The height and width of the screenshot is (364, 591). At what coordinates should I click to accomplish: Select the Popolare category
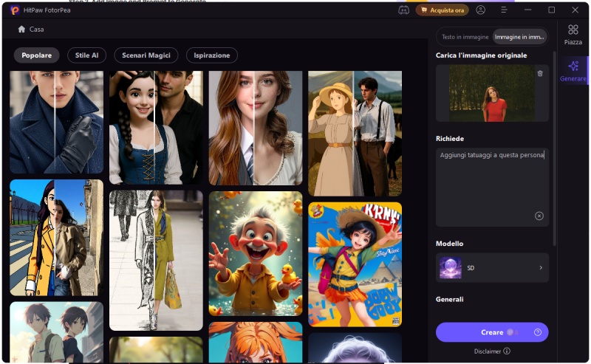[36, 55]
